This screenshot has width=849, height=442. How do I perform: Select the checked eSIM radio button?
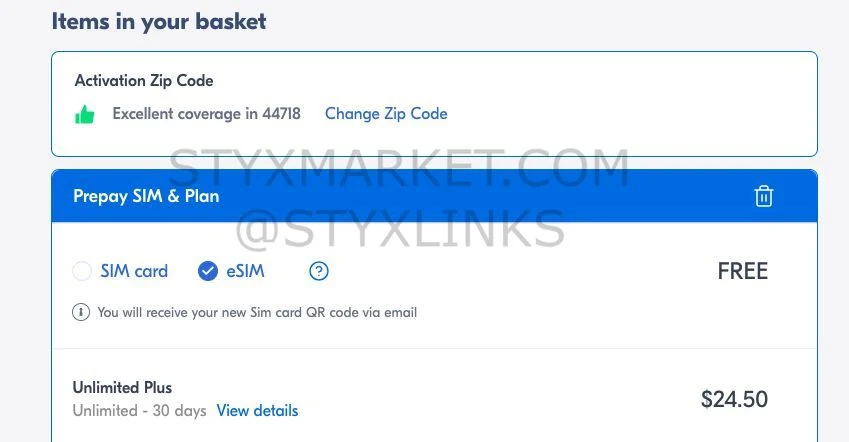(207, 271)
